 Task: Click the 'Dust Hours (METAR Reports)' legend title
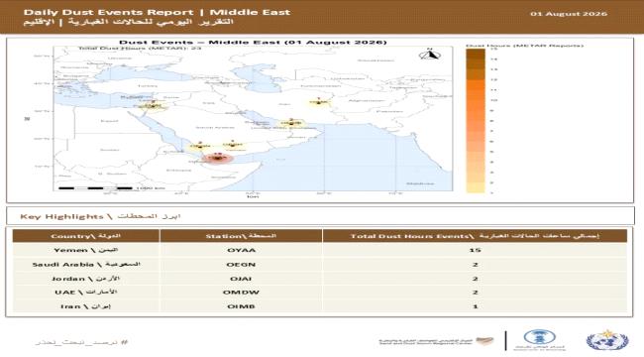click(x=524, y=46)
